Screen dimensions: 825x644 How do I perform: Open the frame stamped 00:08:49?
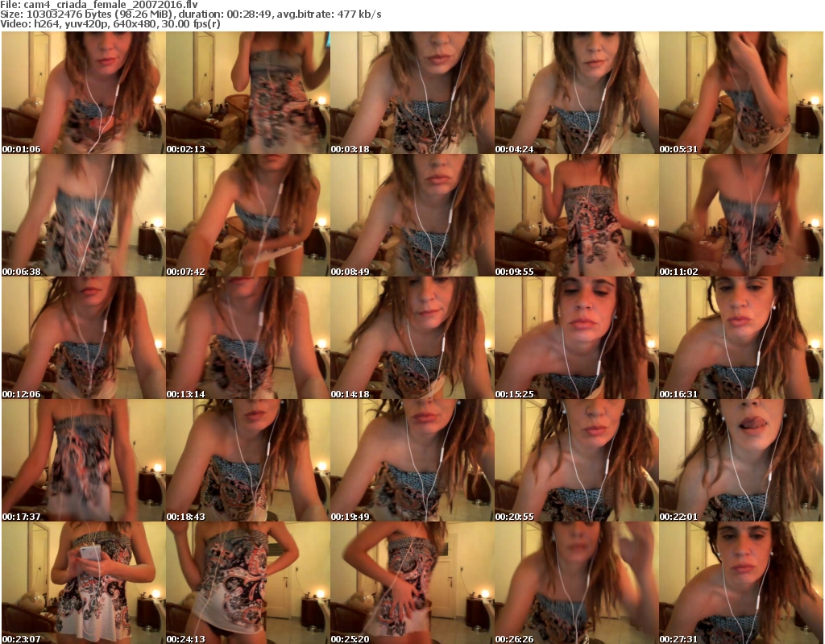412,215
